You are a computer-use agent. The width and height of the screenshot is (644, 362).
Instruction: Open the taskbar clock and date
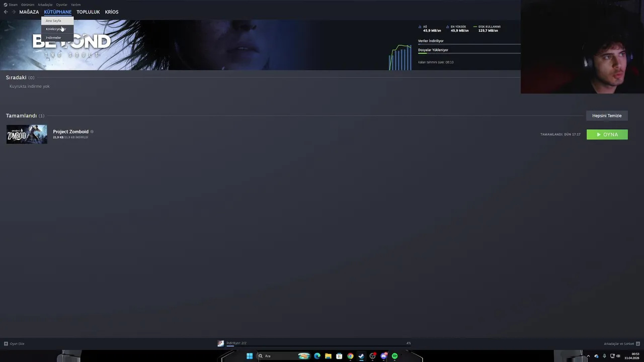pos(632,356)
